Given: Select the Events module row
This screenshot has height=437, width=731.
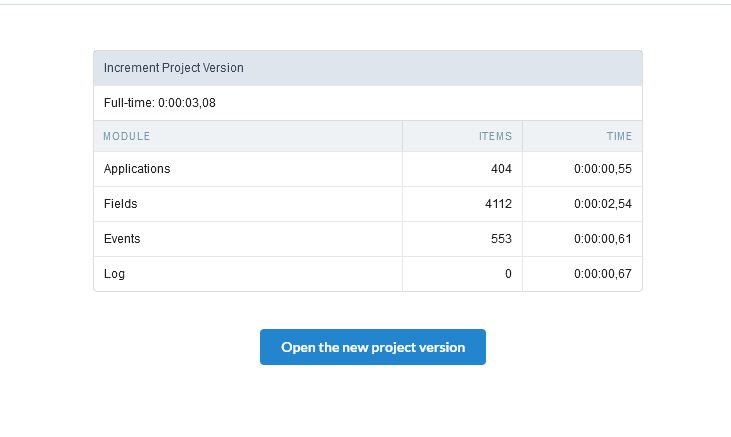Looking at the screenshot, I should 368,239.
